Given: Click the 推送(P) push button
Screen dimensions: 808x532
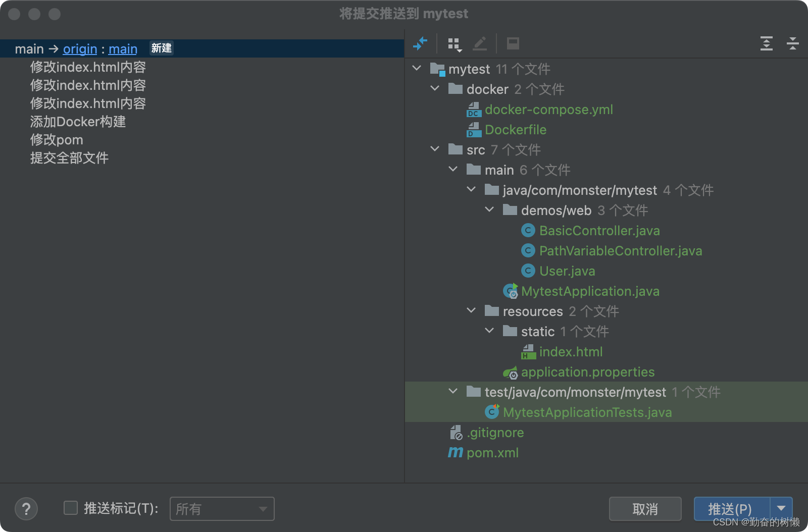Looking at the screenshot, I should click(x=731, y=509).
